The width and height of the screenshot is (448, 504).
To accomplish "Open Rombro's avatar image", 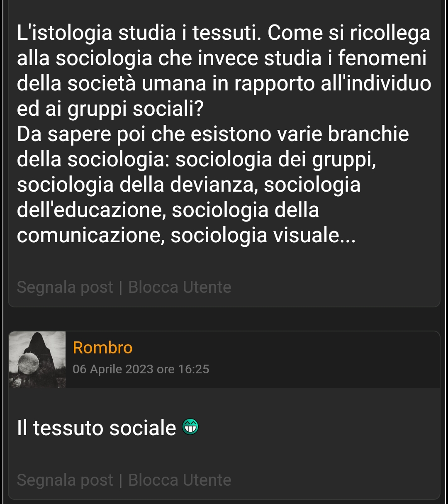I will [37, 360].
